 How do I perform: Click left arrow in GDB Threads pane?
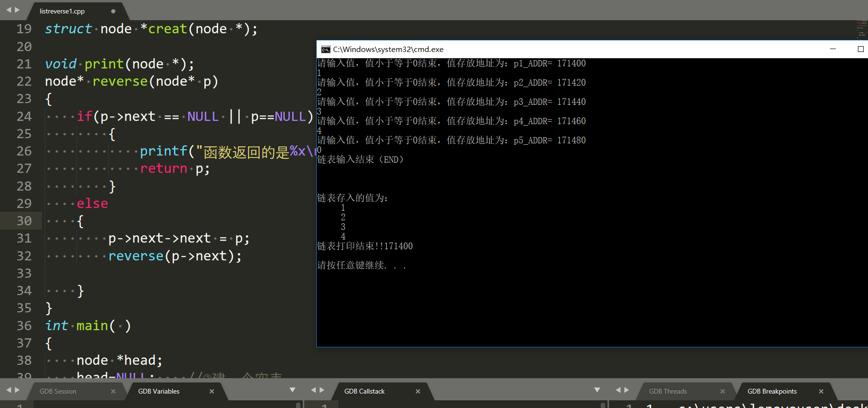tap(618, 390)
